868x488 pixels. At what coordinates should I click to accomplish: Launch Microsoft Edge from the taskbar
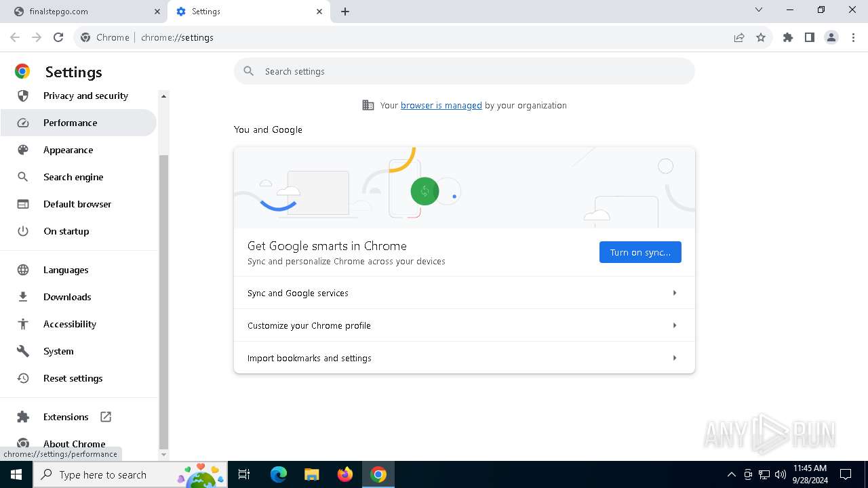tap(279, 474)
